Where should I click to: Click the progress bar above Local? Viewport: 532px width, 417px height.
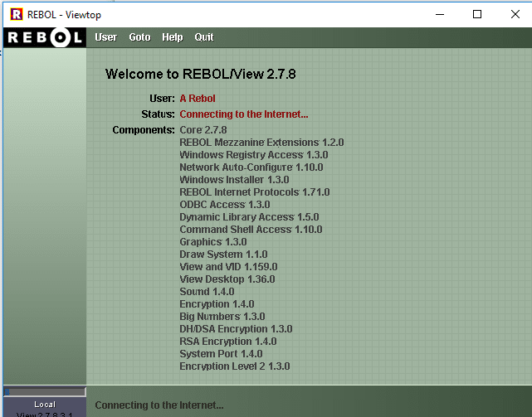click(x=45, y=392)
